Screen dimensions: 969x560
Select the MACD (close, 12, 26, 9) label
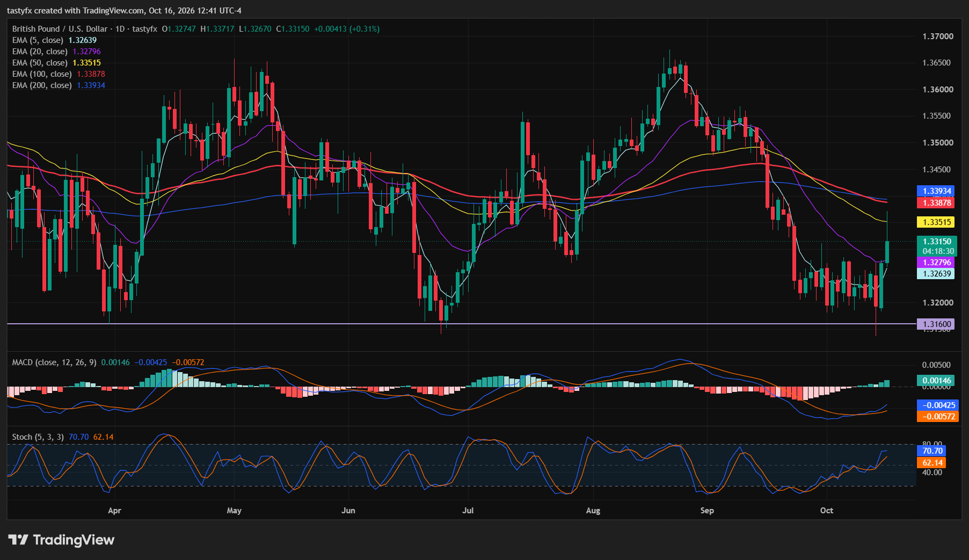54,362
